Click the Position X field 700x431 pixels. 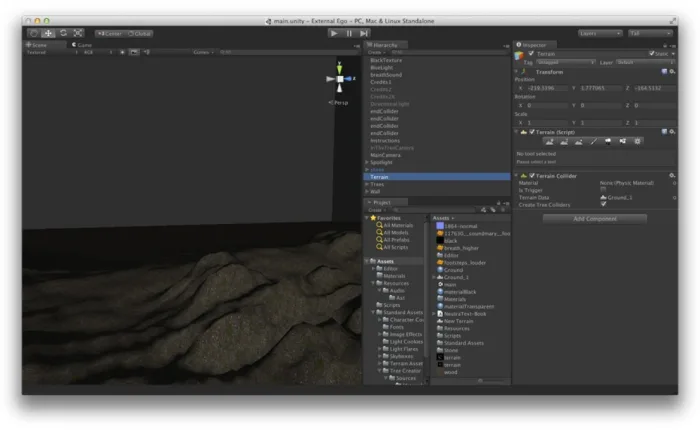pyautogui.click(x=547, y=88)
